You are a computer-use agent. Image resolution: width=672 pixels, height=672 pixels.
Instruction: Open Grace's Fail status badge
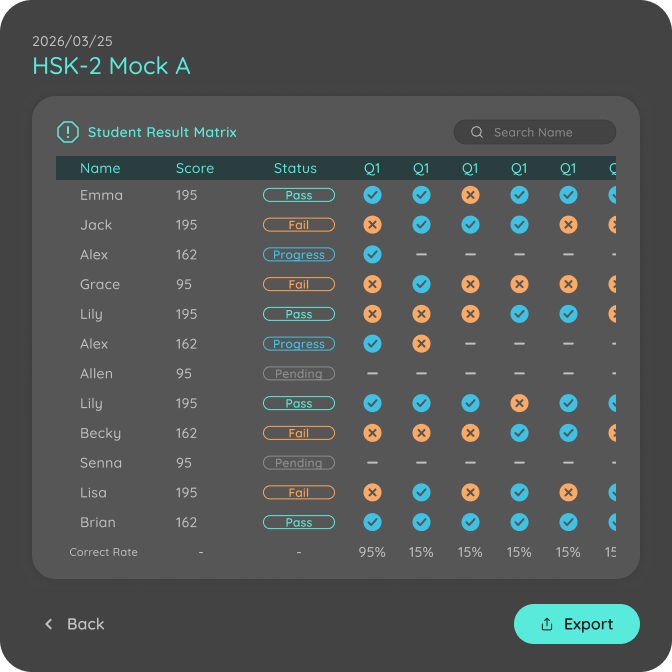[299, 284]
